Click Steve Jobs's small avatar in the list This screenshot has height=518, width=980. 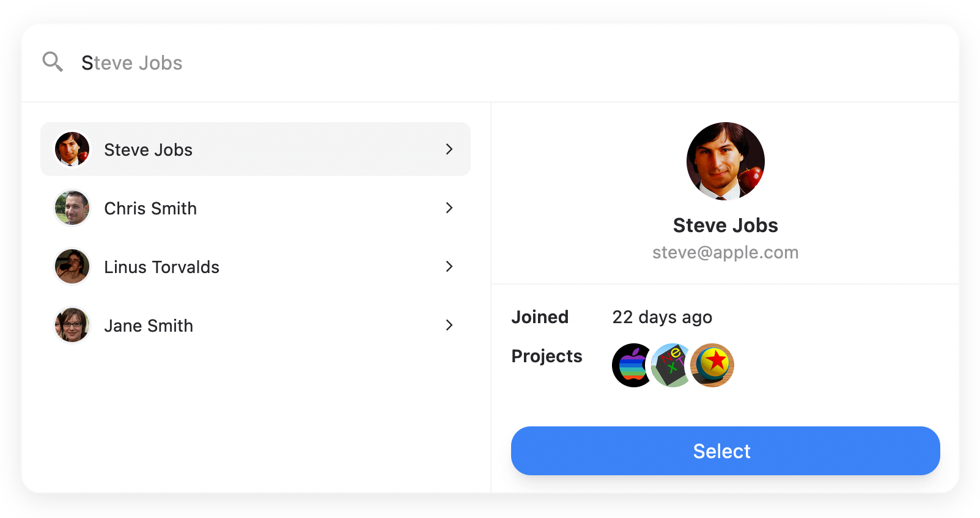click(x=72, y=149)
